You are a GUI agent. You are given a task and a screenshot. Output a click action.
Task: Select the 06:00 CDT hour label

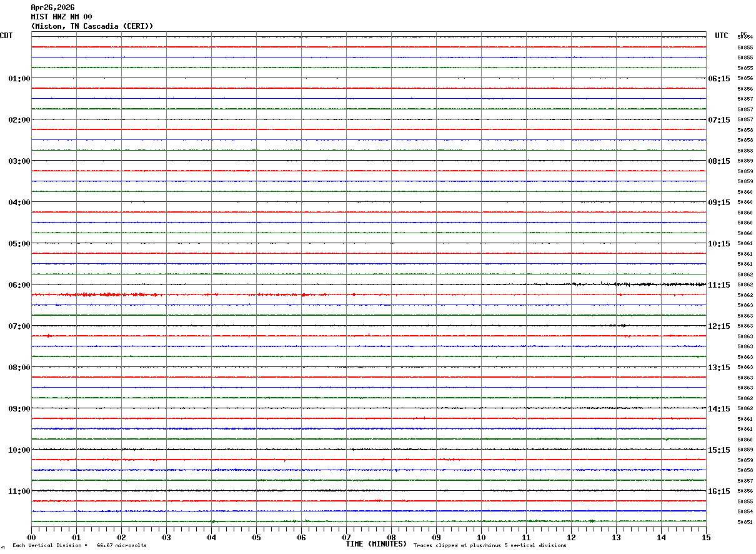click(x=19, y=285)
